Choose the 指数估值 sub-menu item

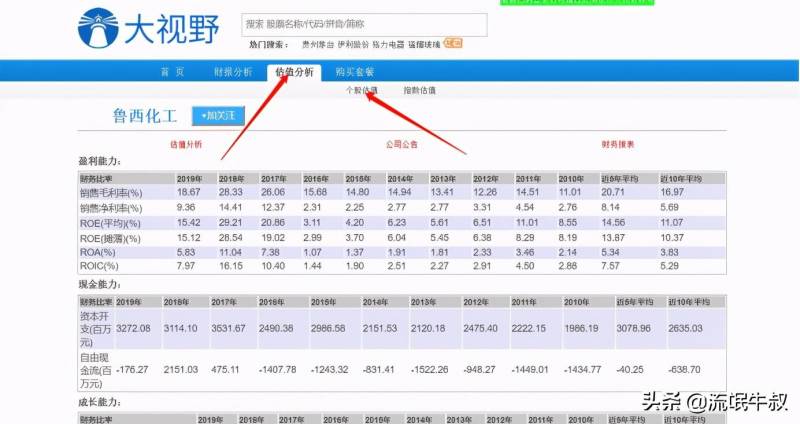[x=419, y=90]
